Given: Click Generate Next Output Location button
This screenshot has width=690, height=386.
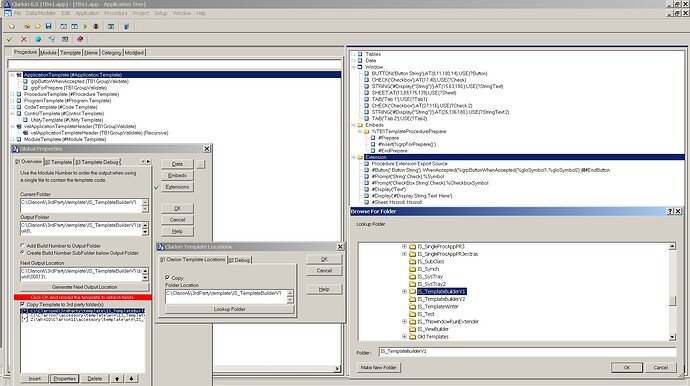Looking at the screenshot, I should tap(84, 287).
